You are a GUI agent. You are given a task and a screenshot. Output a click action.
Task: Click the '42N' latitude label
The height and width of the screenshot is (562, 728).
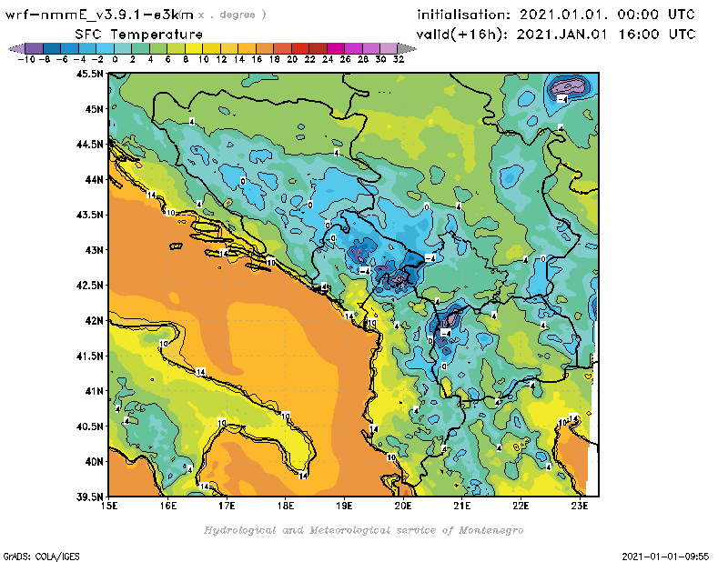[x=95, y=320]
